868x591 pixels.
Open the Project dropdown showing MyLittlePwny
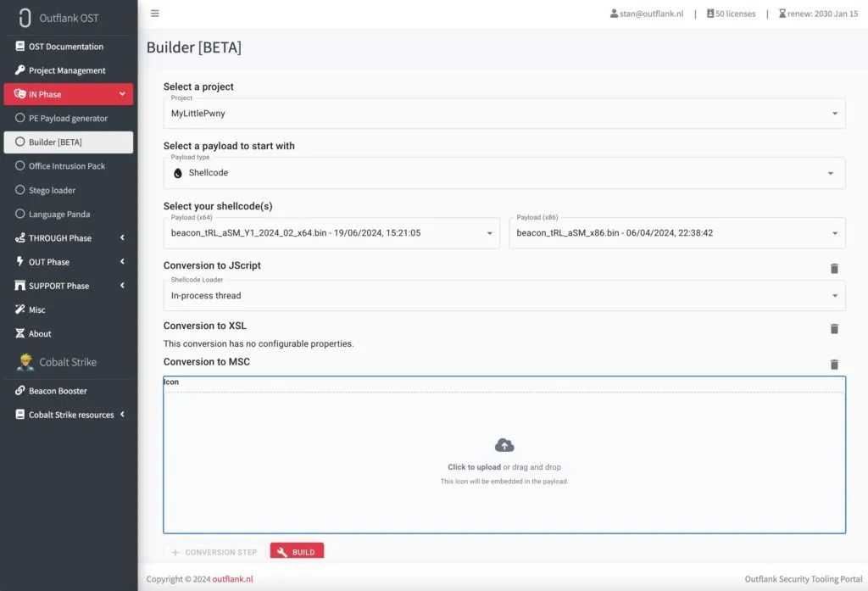click(504, 114)
